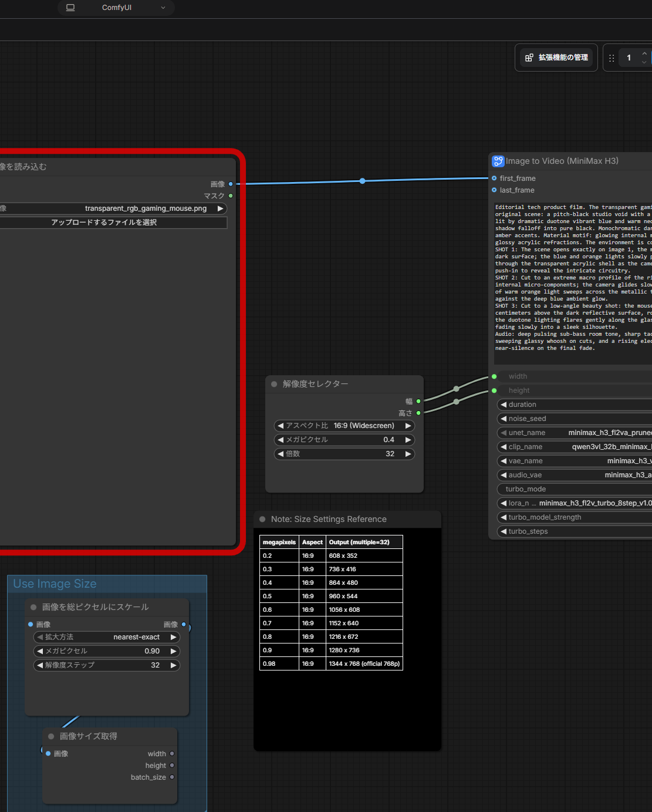Viewport: 652px width, 812px height.
Task: Click the first_frame input connector
Action: click(494, 178)
